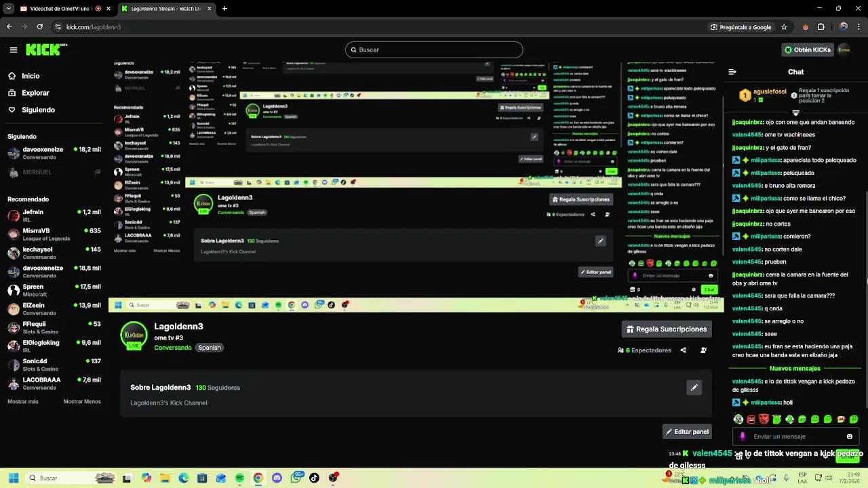The height and width of the screenshot is (488, 868).
Task: Open kechaysol recommended channel
Action: click(54, 253)
